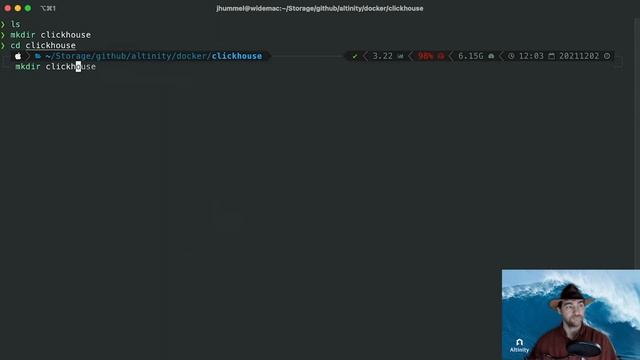Viewport: 640px width, 360px height.
Task: Click the '~/Storage/github/altinity/docker/' path segment
Action: (x=128, y=56)
